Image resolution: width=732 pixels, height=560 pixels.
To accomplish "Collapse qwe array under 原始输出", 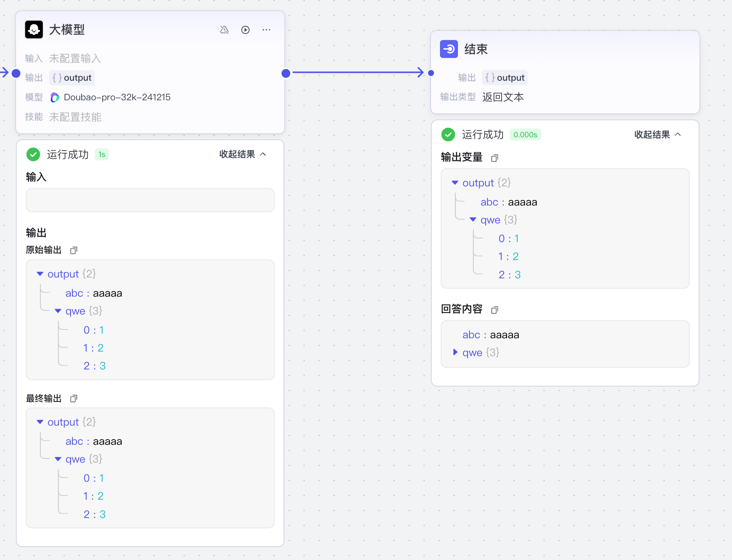I will pyautogui.click(x=58, y=311).
